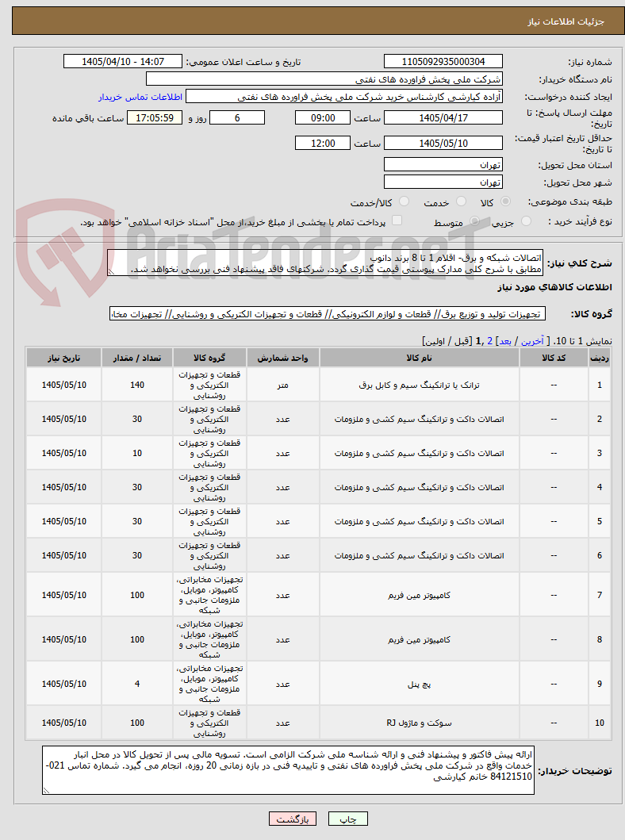Choose the متوسط purchase type radio
625x840 pixels.
474,221
